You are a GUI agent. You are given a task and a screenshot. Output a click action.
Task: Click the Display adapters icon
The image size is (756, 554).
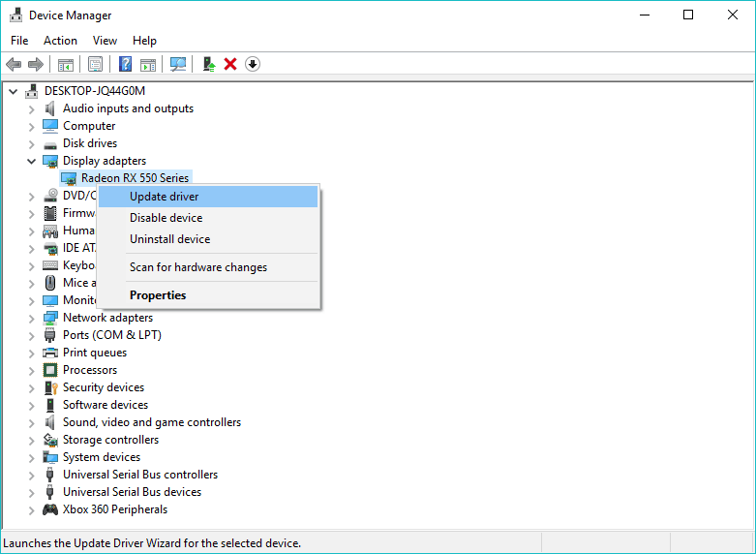50,161
